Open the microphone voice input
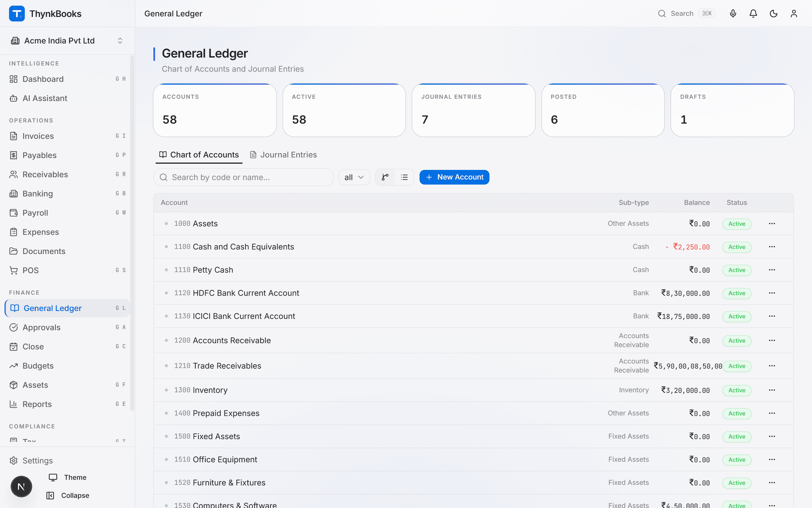The height and width of the screenshot is (508, 812). (x=733, y=14)
